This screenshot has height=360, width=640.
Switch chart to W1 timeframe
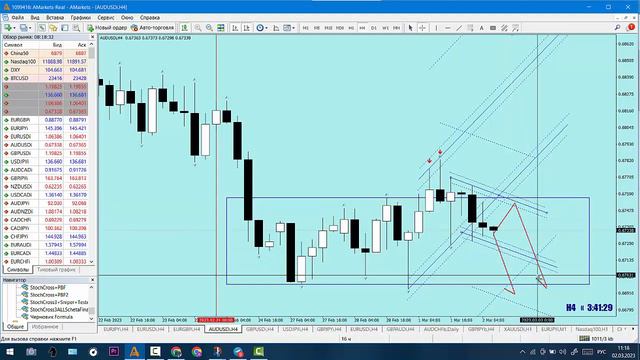[x=385, y=28]
